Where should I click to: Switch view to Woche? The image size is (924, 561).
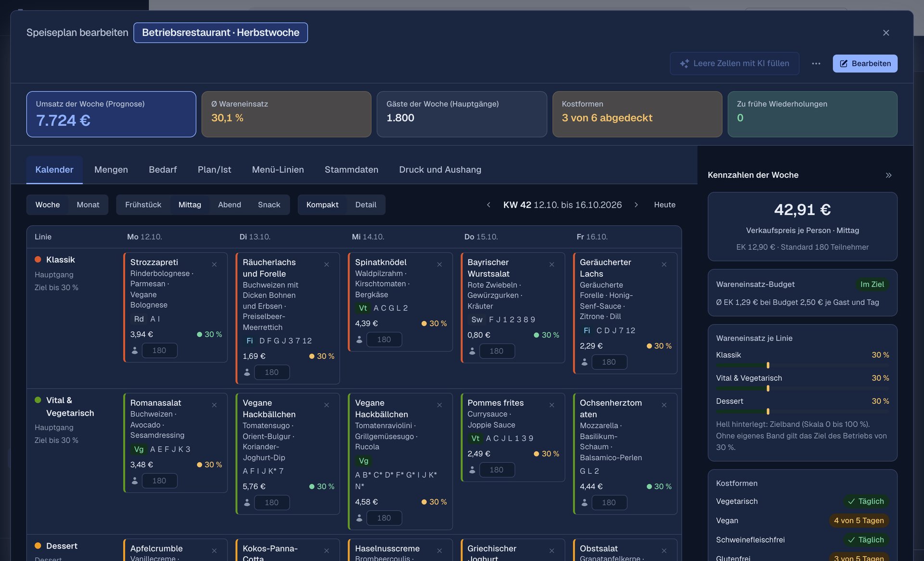pyautogui.click(x=48, y=205)
